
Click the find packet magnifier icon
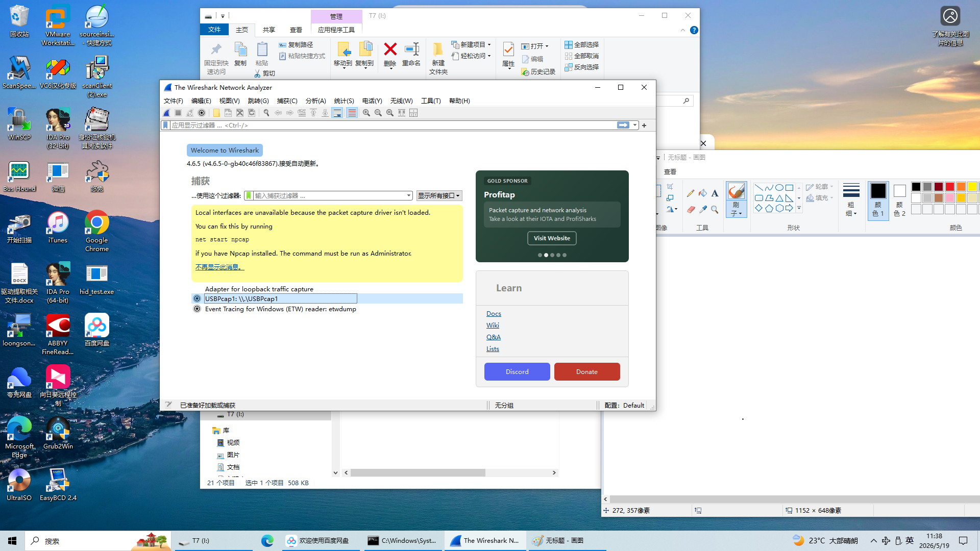click(266, 113)
